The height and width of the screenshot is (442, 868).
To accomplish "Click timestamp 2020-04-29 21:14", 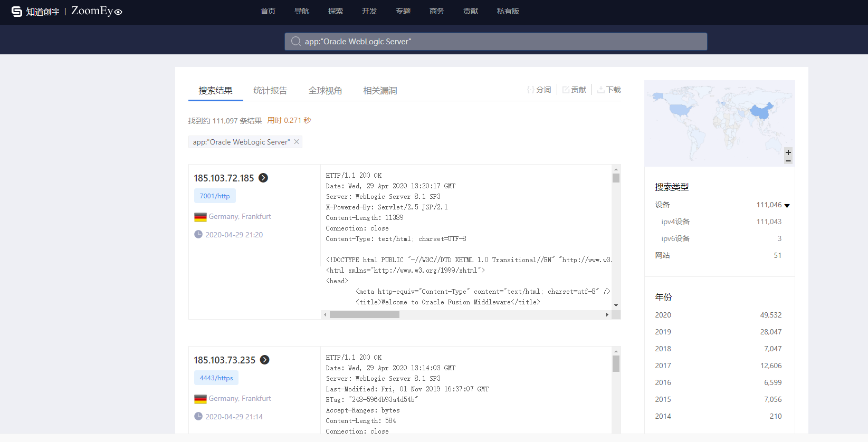I will [x=234, y=417].
